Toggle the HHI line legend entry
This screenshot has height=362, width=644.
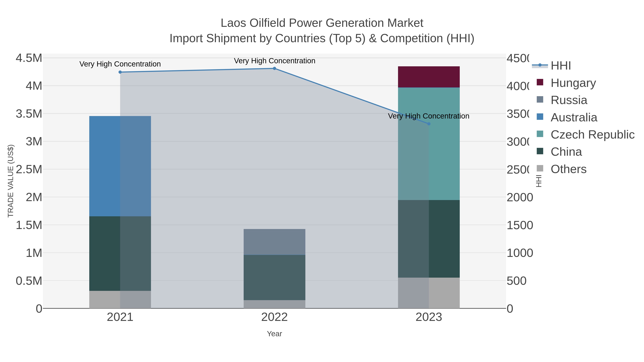552,65
